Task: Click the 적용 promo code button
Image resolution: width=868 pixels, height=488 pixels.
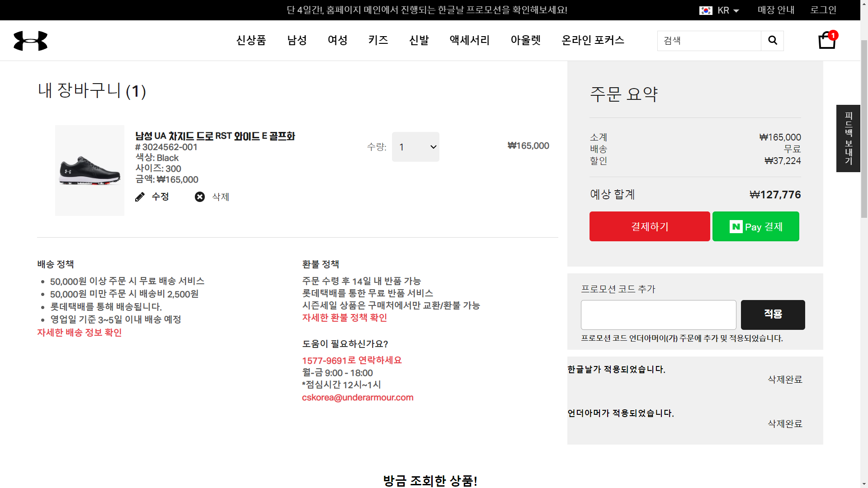Action: pyautogui.click(x=773, y=314)
